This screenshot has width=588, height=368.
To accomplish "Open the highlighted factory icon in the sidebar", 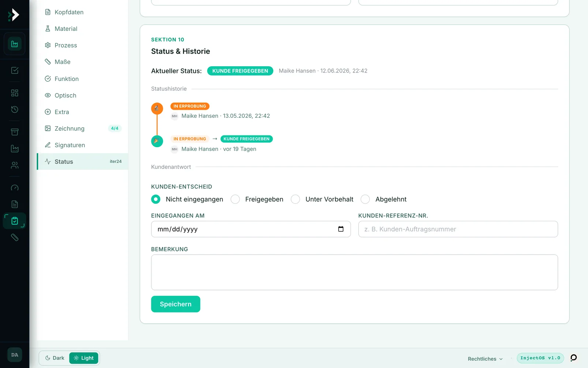I will point(15,44).
